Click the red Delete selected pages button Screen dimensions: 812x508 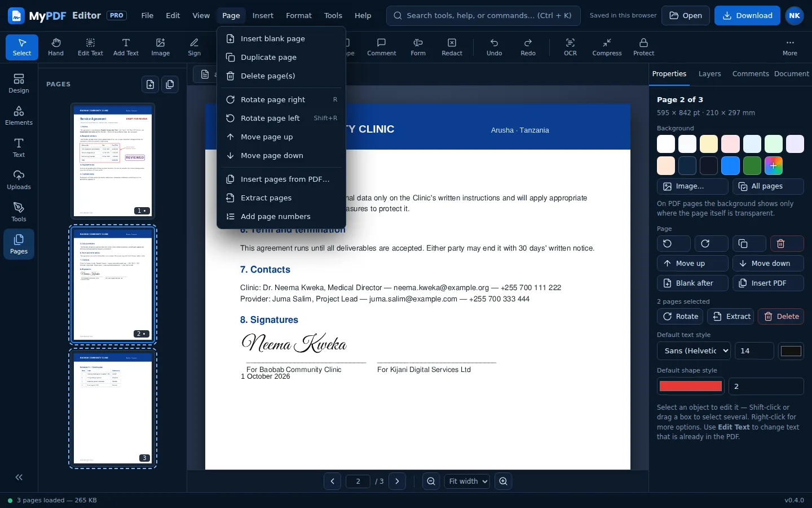781,317
